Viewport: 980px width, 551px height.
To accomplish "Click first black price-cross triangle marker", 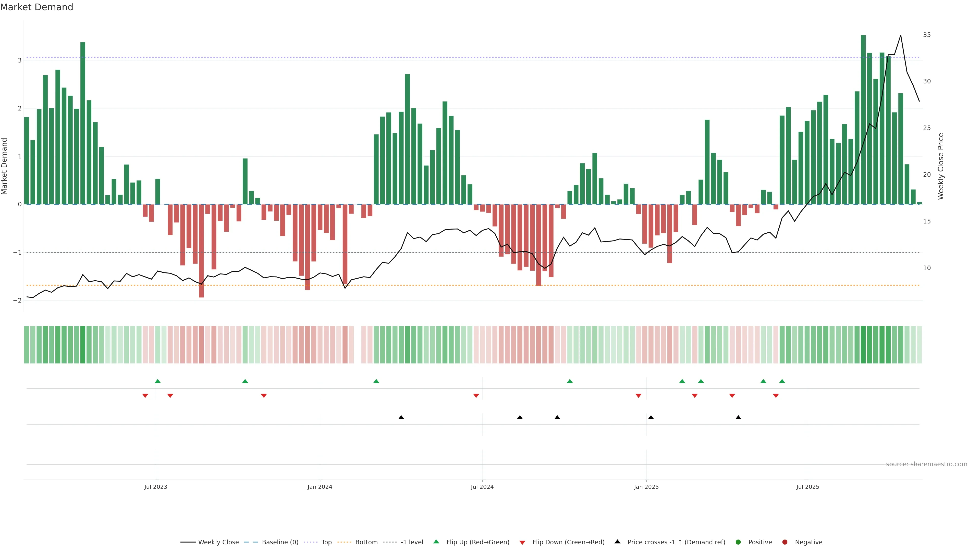I will tap(401, 418).
